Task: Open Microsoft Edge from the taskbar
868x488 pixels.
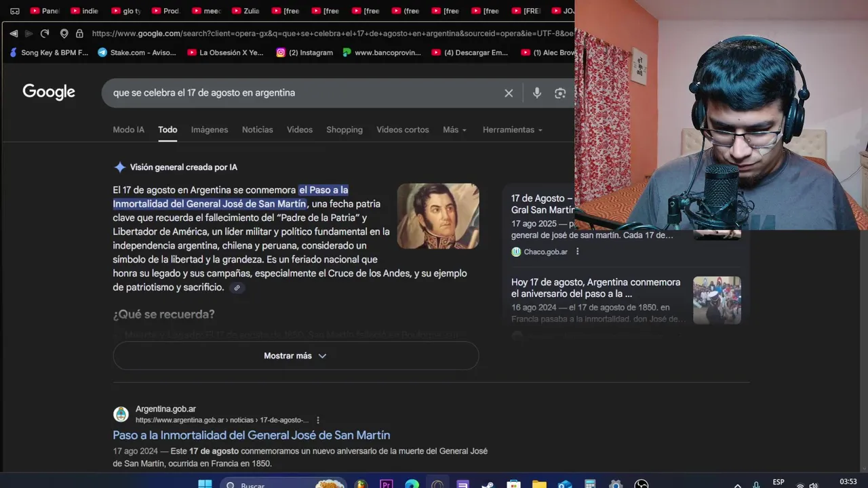Action: click(412, 484)
